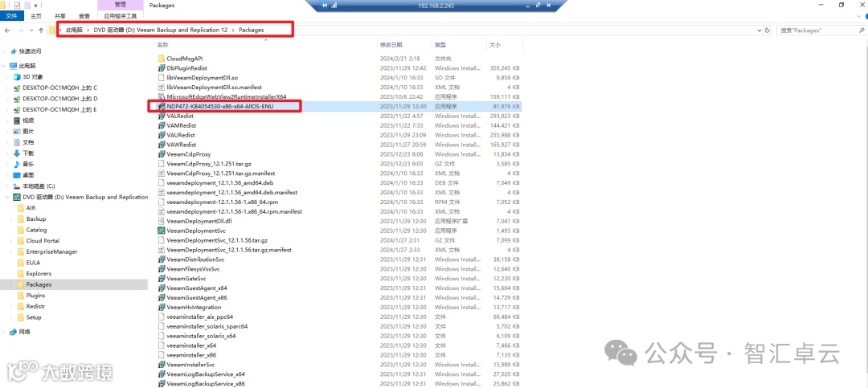This screenshot has width=868, height=388.
Task: Select the VALRedist installer icon
Action: coord(161,116)
